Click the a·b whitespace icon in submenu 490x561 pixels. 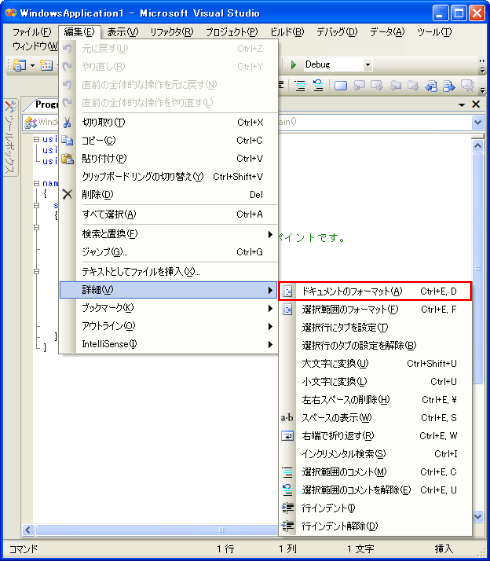coord(287,418)
